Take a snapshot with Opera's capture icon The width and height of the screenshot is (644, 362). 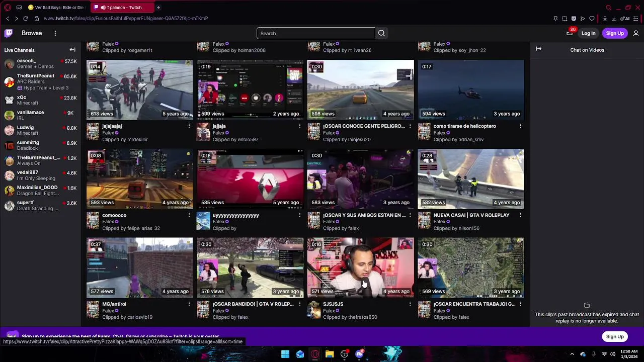tap(565, 19)
